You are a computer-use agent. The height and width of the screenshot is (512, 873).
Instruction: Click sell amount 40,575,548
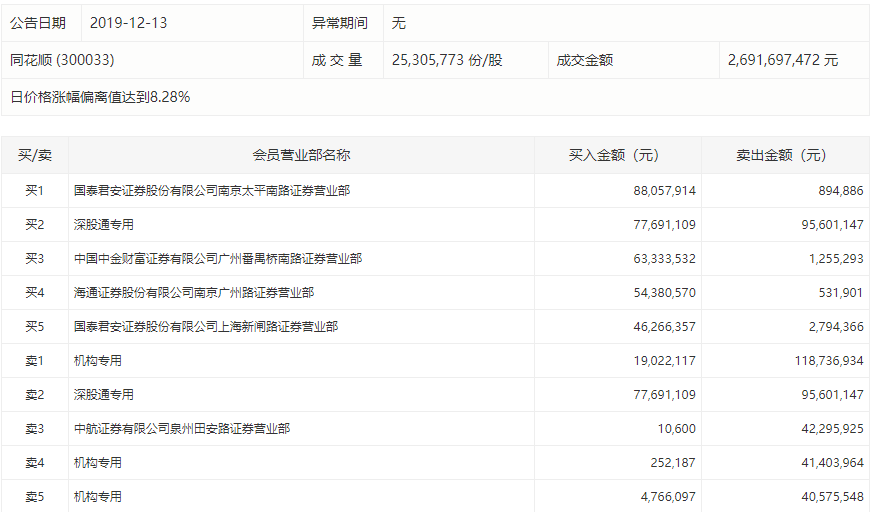point(832,496)
